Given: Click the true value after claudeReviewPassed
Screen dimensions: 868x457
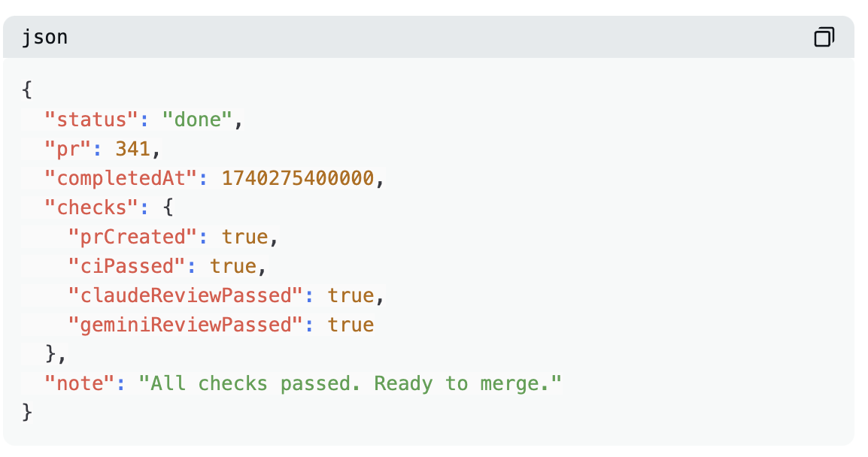Looking at the screenshot, I should [x=351, y=295].
